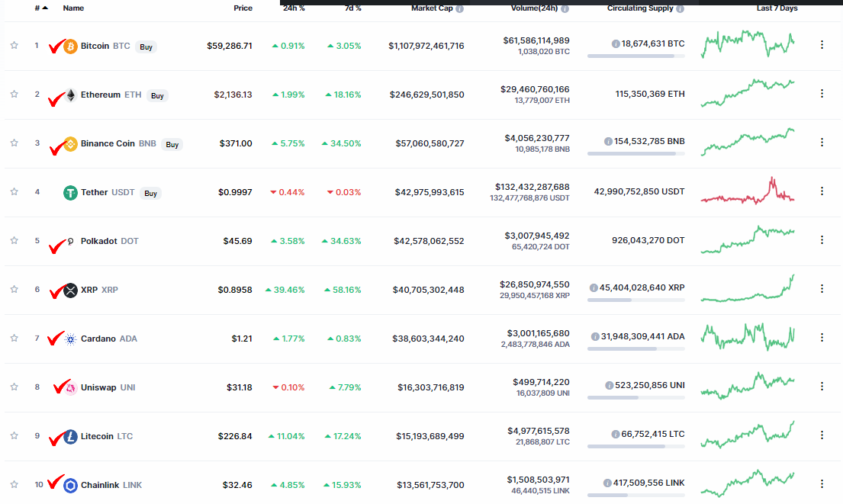Open Litecoin row options menu
Image resolution: width=843 pixels, height=504 pixels.
click(822, 435)
